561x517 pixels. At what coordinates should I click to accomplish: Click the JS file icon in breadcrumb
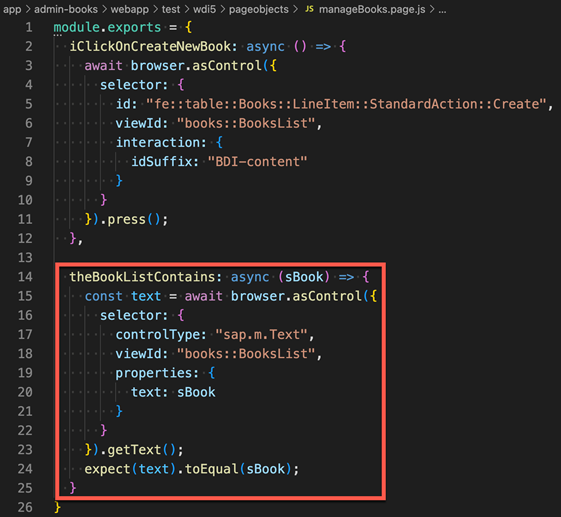point(309,9)
